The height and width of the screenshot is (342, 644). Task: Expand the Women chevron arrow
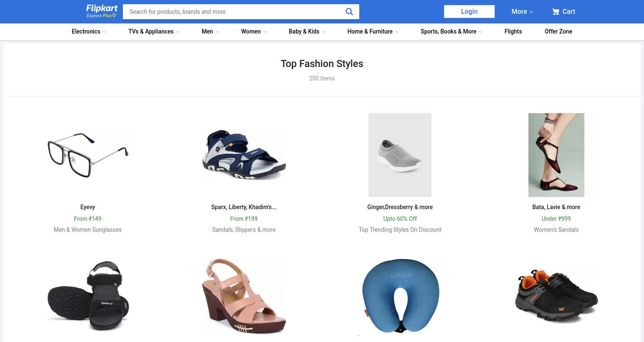[265, 32]
